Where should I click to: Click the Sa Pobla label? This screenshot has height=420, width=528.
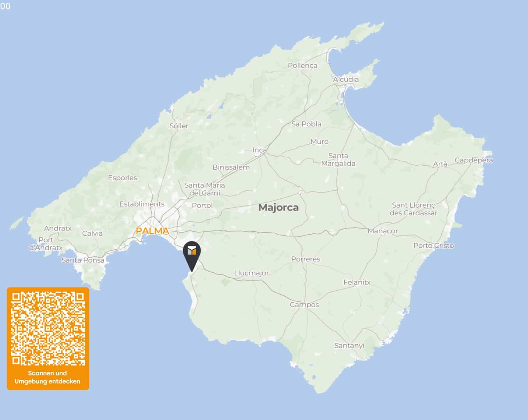coord(306,124)
